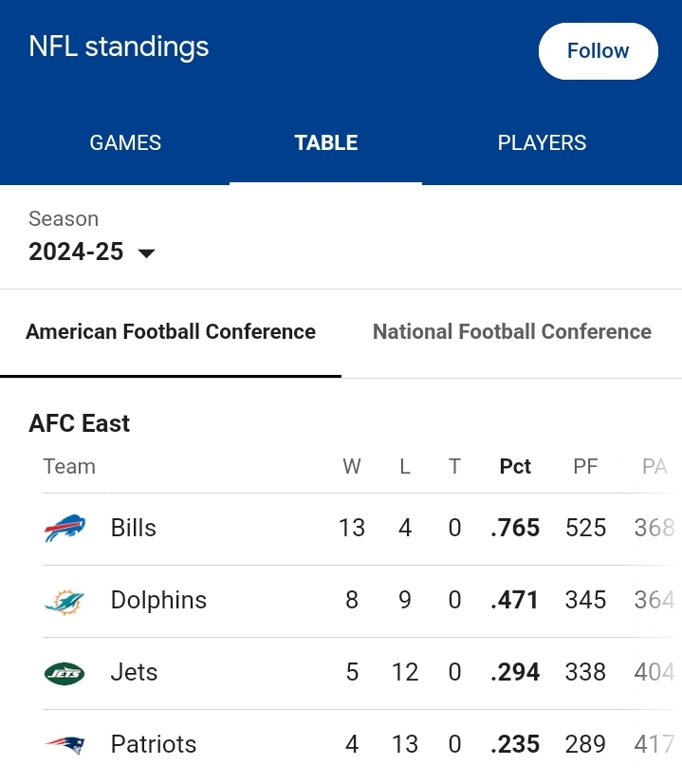Open the Season 2024-25 dropdown

coord(92,252)
